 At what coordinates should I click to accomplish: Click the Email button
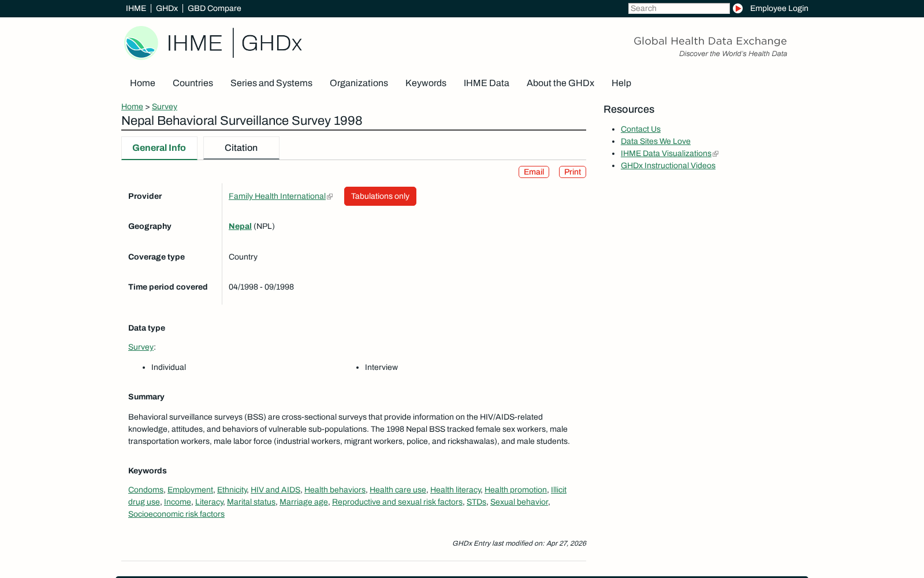click(x=534, y=172)
